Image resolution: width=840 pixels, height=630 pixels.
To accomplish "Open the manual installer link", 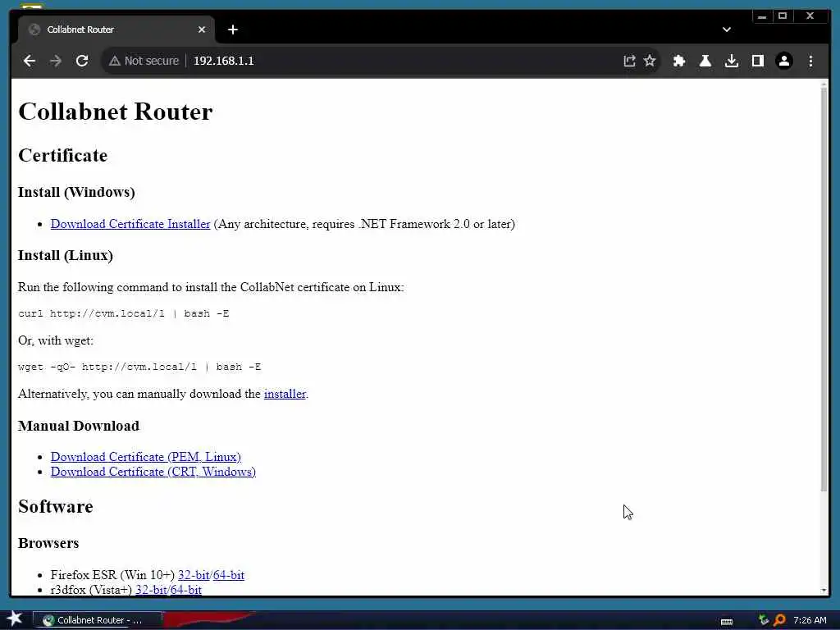I will 285,394.
